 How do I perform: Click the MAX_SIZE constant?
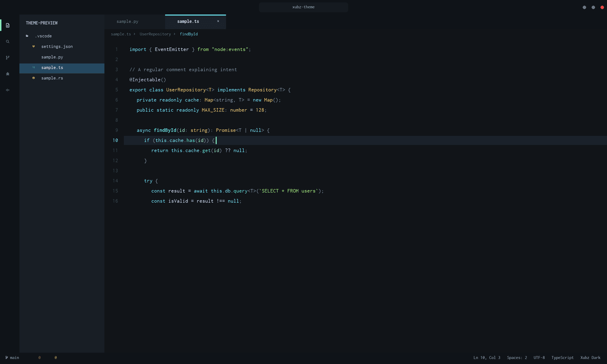coord(213,110)
